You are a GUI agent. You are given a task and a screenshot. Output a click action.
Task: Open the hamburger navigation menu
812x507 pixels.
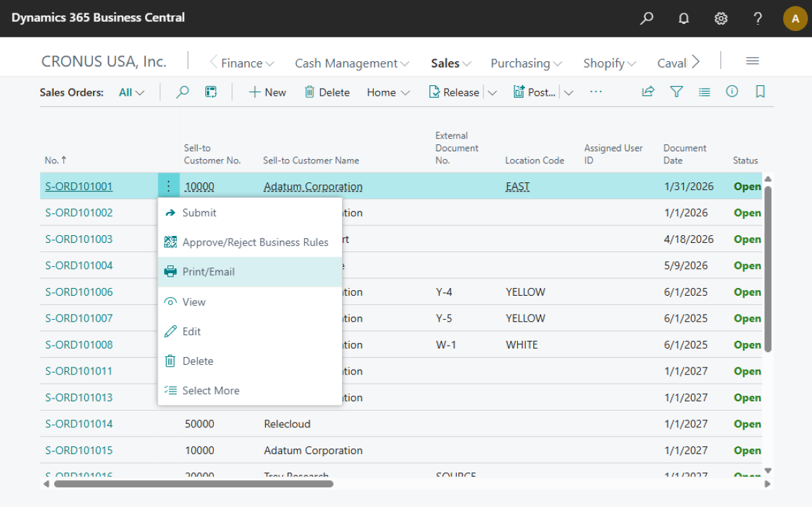[x=752, y=61]
